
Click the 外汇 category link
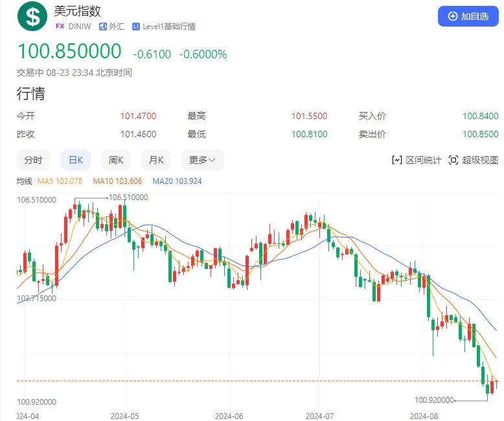pyautogui.click(x=117, y=27)
